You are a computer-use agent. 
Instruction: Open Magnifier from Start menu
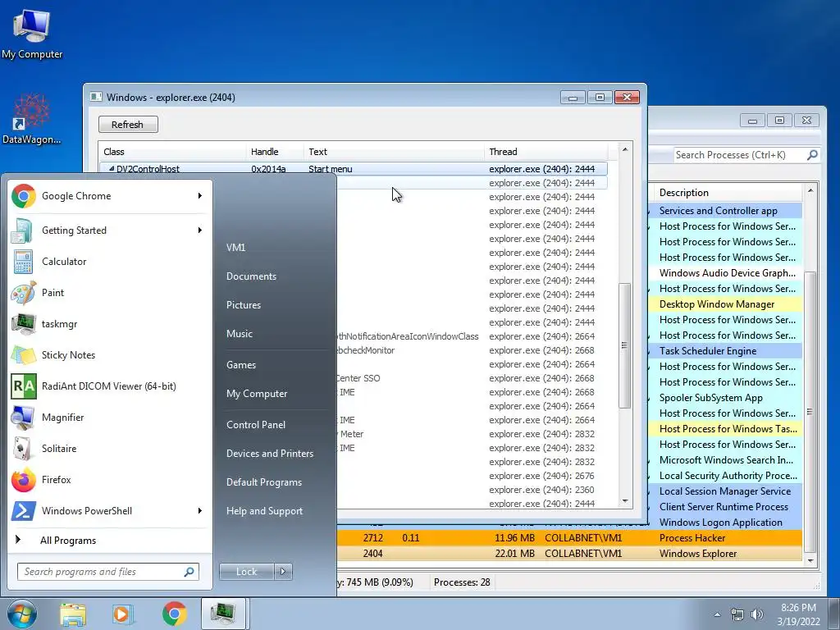pyautogui.click(x=109, y=418)
